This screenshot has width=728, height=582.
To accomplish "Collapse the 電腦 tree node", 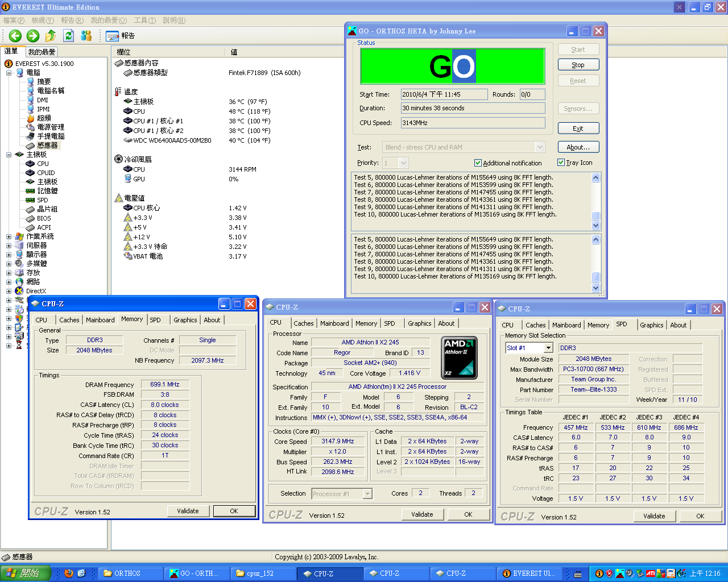I will tap(9, 73).
